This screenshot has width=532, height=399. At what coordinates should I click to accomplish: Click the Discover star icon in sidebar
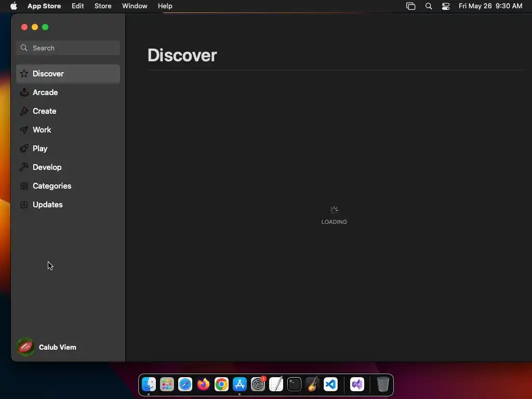(x=24, y=74)
